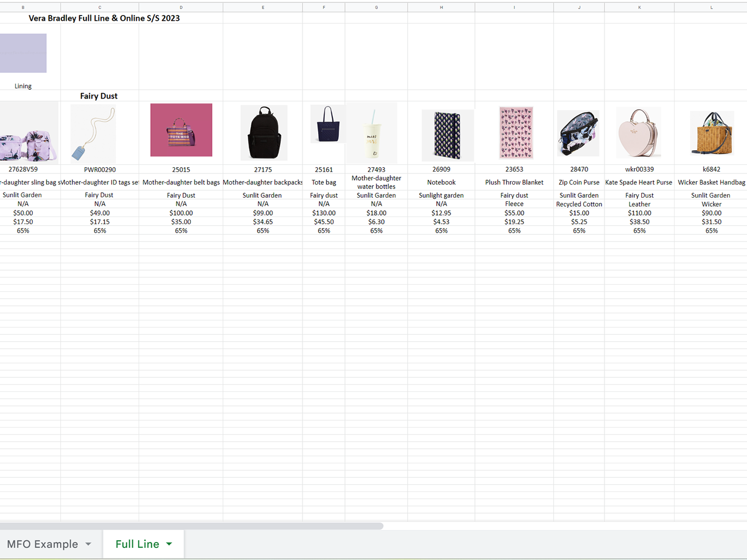Select the zip coin purse image
Image resolution: width=747 pixels, height=560 pixels.
[578, 133]
